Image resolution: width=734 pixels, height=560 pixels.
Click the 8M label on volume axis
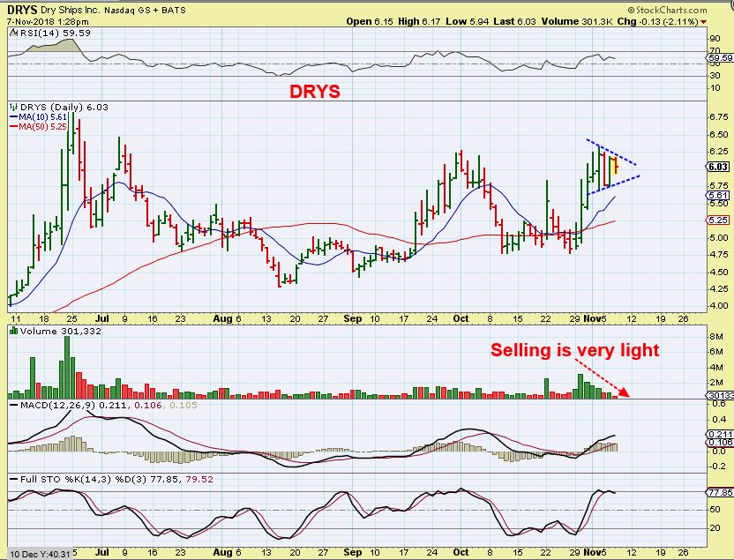point(716,336)
